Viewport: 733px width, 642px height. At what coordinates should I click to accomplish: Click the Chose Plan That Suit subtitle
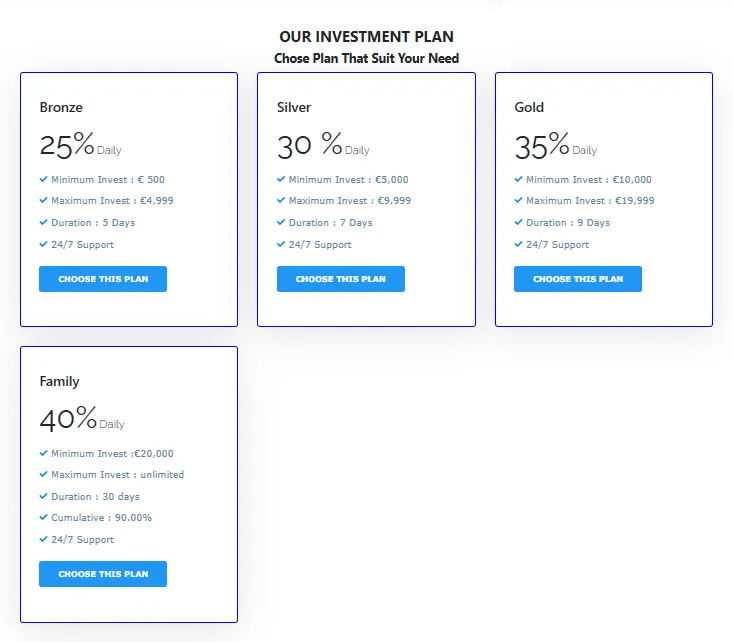click(x=366, y=59)
